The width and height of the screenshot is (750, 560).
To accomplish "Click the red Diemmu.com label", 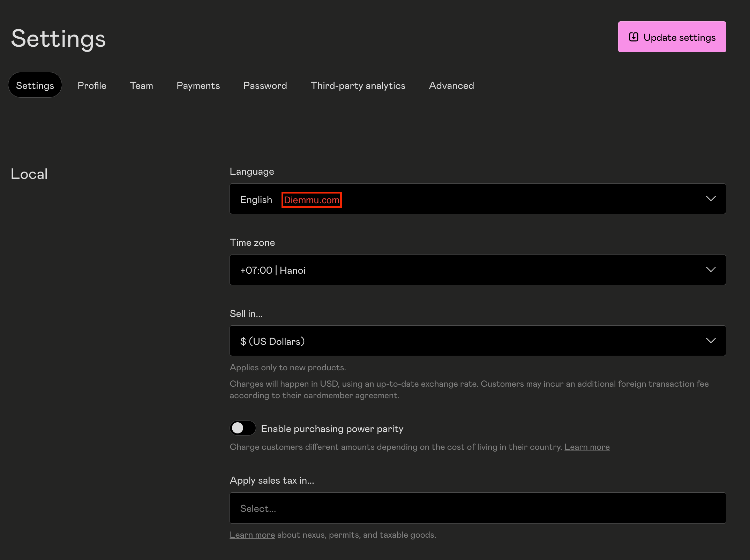I will click(312, 200).
